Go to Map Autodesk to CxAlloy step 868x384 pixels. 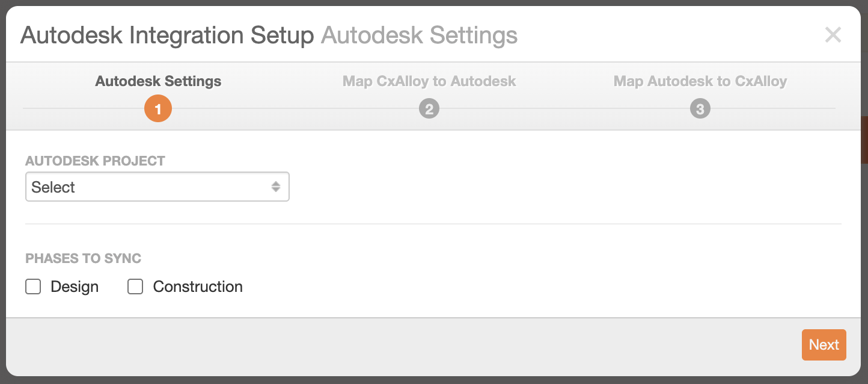[700, 81]
